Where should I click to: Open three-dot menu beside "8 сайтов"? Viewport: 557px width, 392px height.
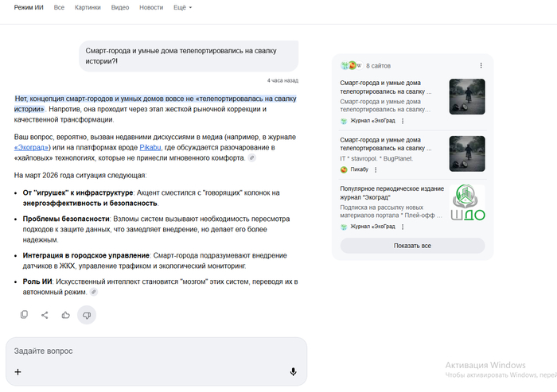click(481, 65)
